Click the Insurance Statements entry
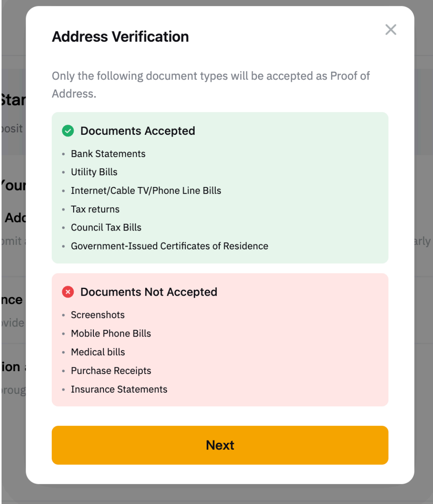The height and width of the screenshot is (504, 433). click(119, 389)
